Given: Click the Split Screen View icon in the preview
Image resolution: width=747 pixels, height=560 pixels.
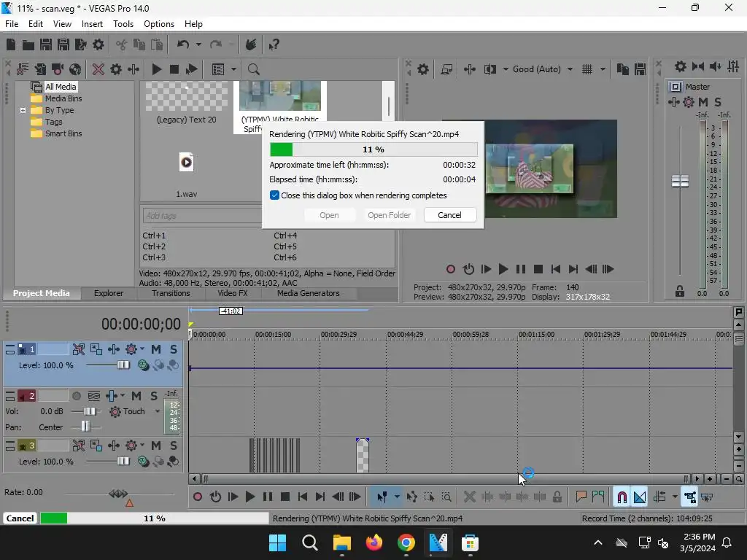Looking at the screenshot, I should (490, 69).
